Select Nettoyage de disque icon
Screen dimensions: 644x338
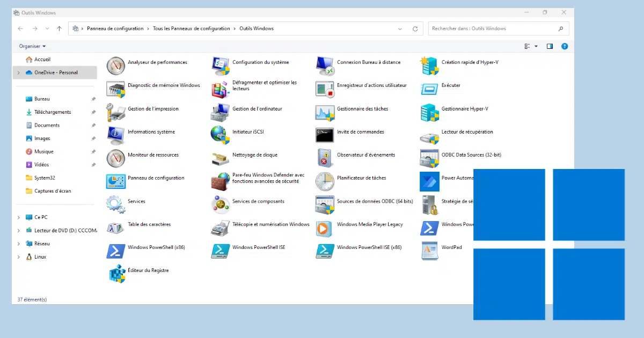[220, 158]
